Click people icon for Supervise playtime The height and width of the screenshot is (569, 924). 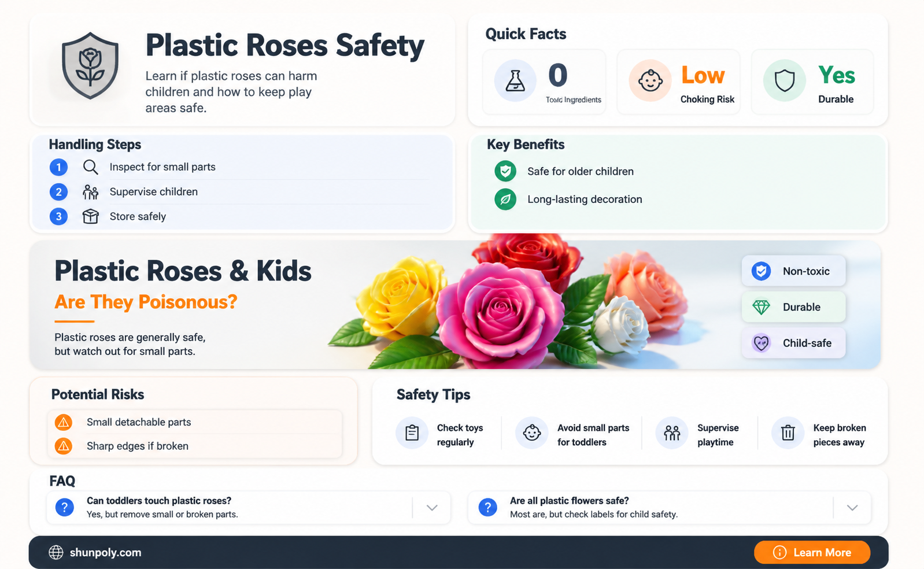click(x=672, y=433)
